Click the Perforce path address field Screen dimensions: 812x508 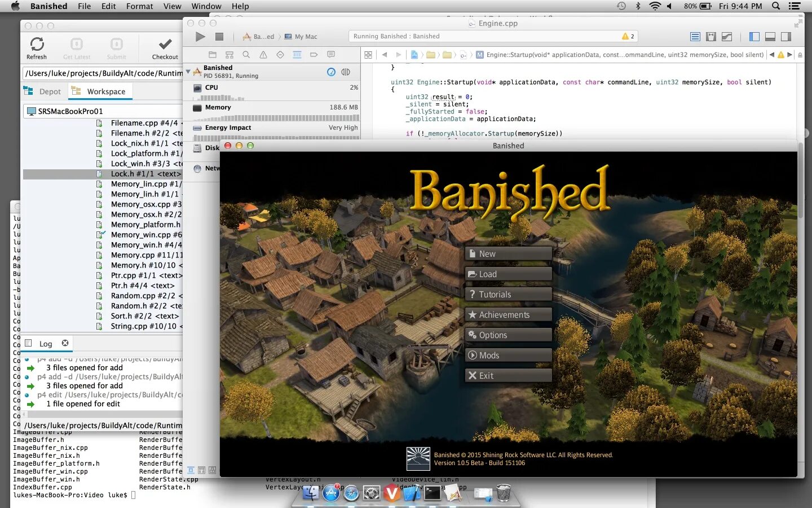pos(103,73)
